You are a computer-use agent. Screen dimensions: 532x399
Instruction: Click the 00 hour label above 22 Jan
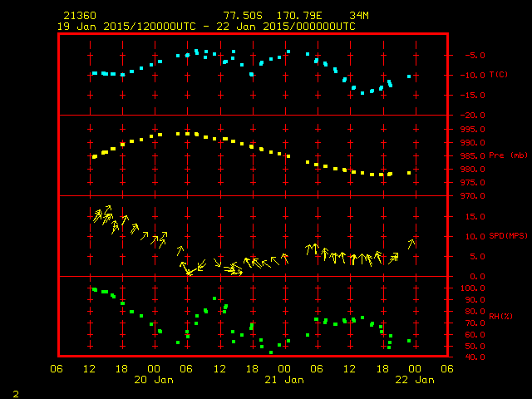click(415, 369)
